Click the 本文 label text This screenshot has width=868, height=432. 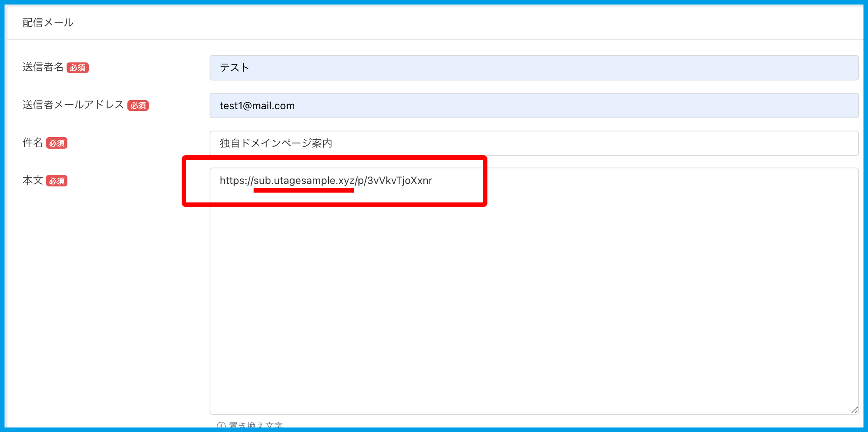pos(32,180)
